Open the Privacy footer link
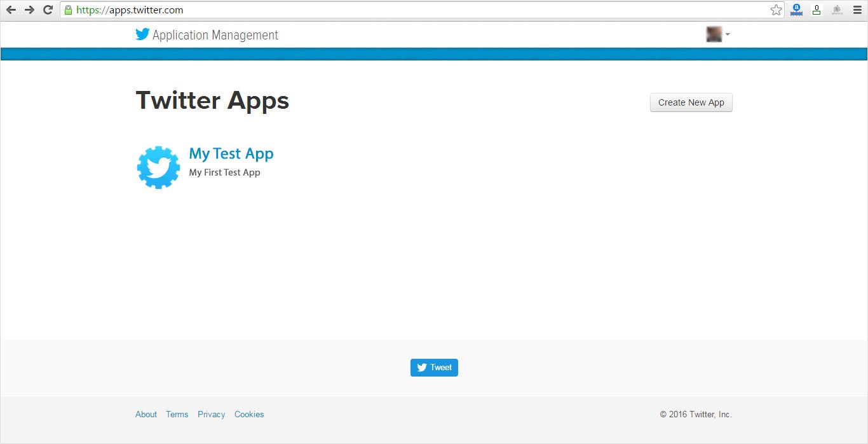Image resolution: width=868 pixels, height=444 pixels. [212, 414]
